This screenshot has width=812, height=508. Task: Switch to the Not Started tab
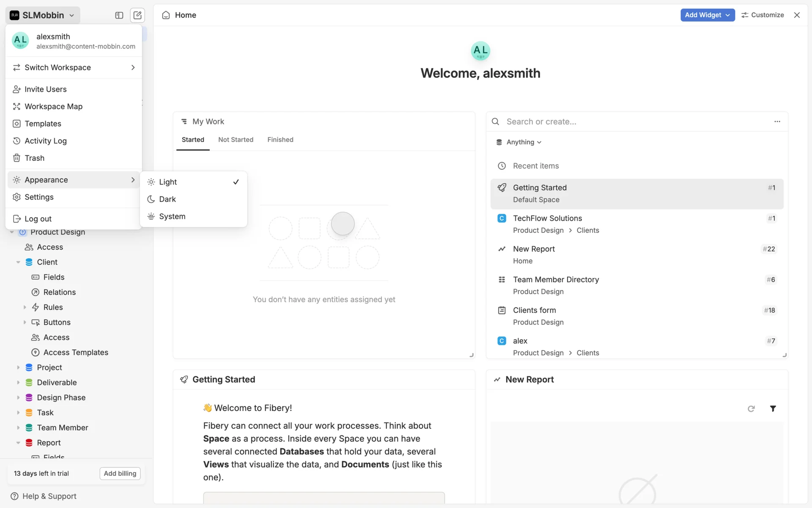coord(236,140)
